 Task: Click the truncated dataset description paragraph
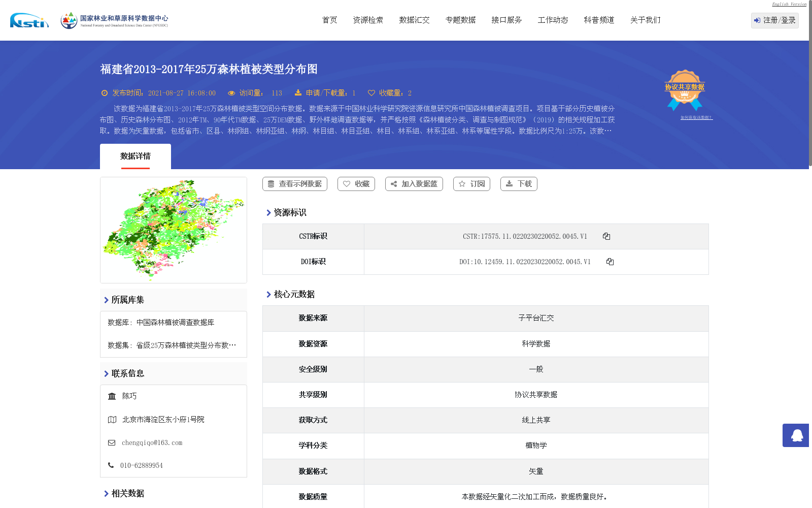click(357, 120)
